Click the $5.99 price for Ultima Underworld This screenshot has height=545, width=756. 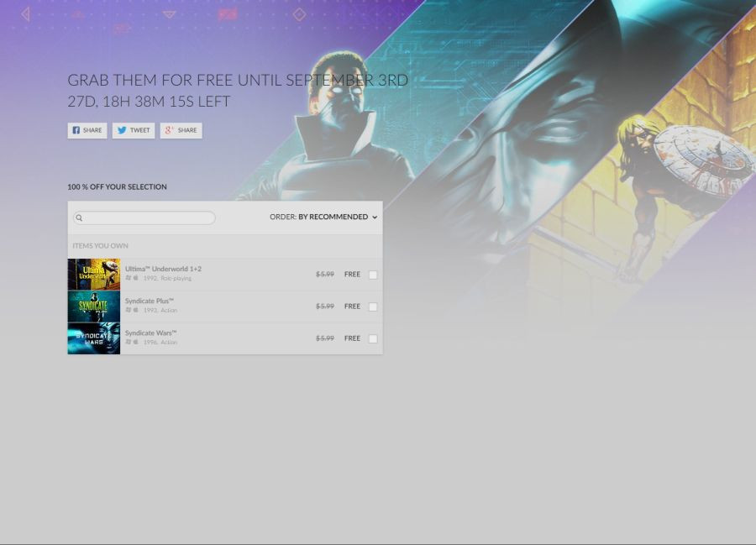pyautogui.click(x=325, y=275)
